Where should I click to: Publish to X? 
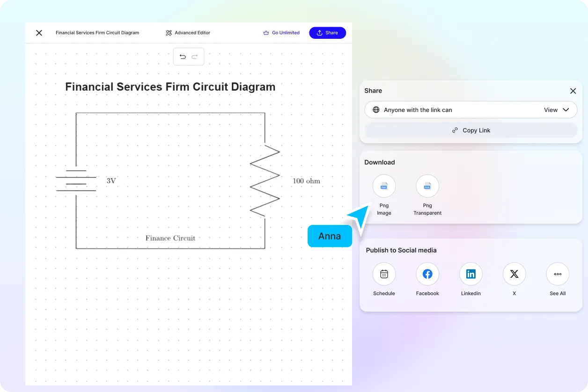[x=514, y=274]
